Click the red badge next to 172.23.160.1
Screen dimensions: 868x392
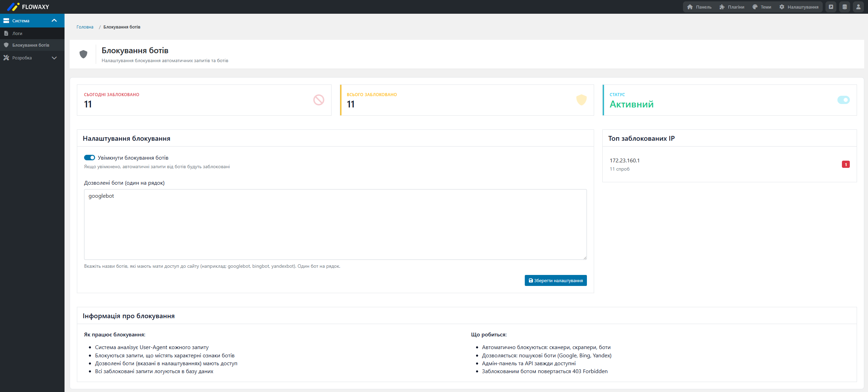tap(846, 164)
